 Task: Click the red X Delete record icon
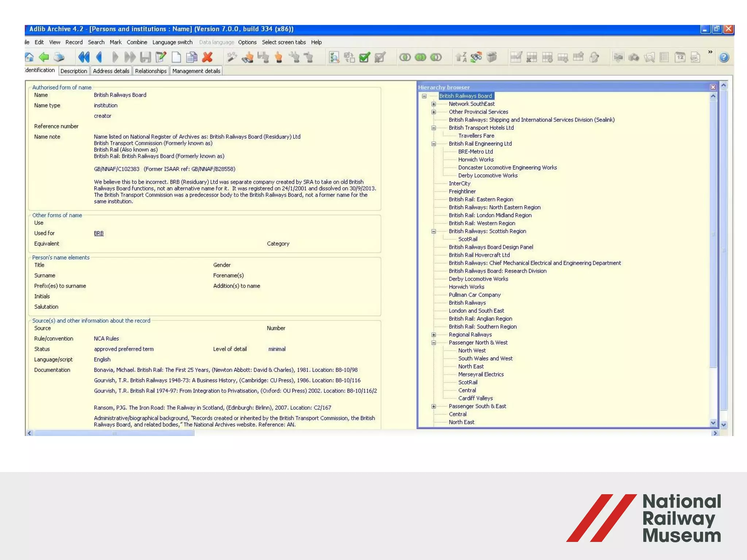coord(207,57)
